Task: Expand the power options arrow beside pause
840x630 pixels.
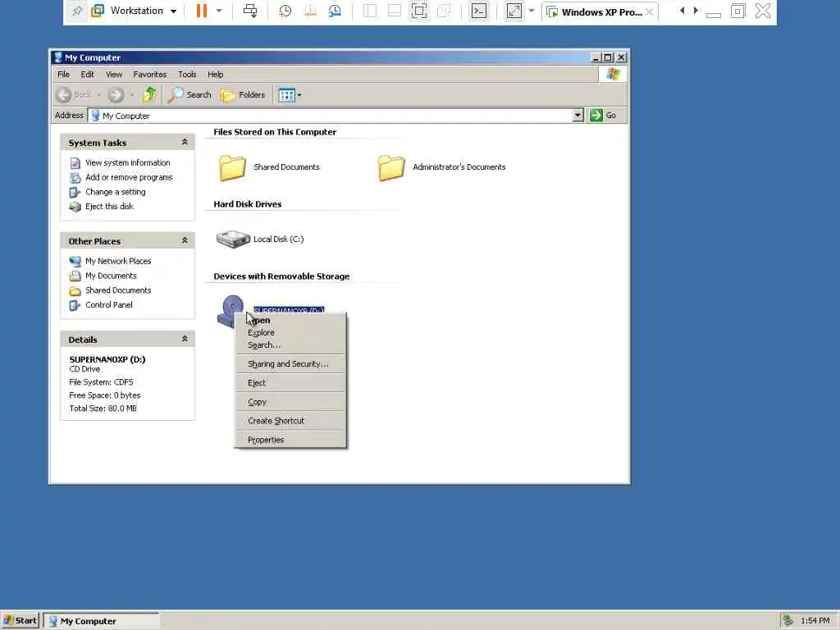Action: (x=219, y=11)
